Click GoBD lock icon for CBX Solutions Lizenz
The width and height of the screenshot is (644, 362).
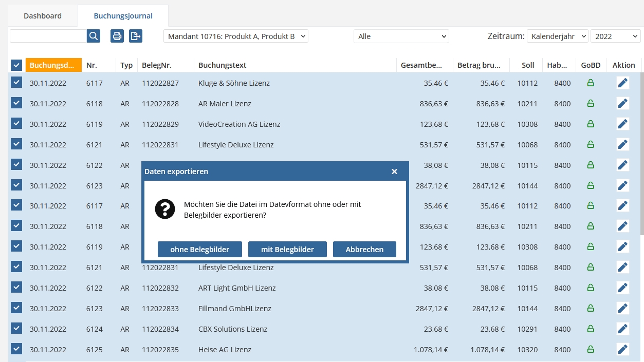click(591, 329)
